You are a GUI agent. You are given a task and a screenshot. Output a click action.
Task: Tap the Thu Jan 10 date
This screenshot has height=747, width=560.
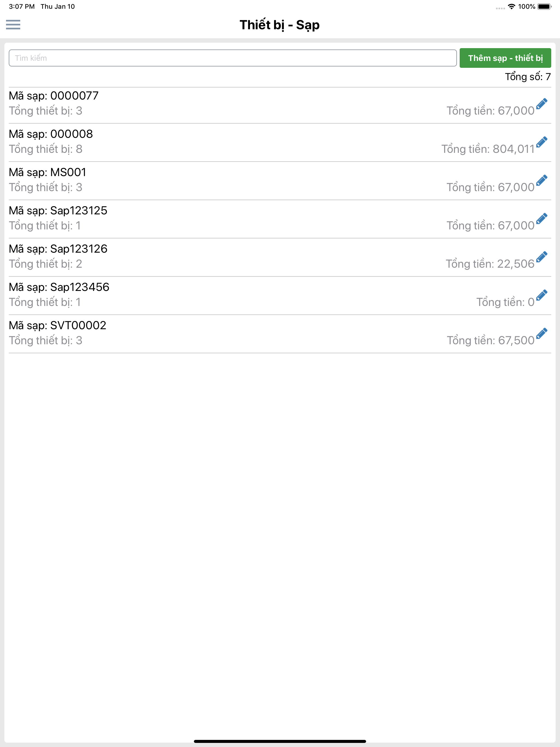(58, 6)
